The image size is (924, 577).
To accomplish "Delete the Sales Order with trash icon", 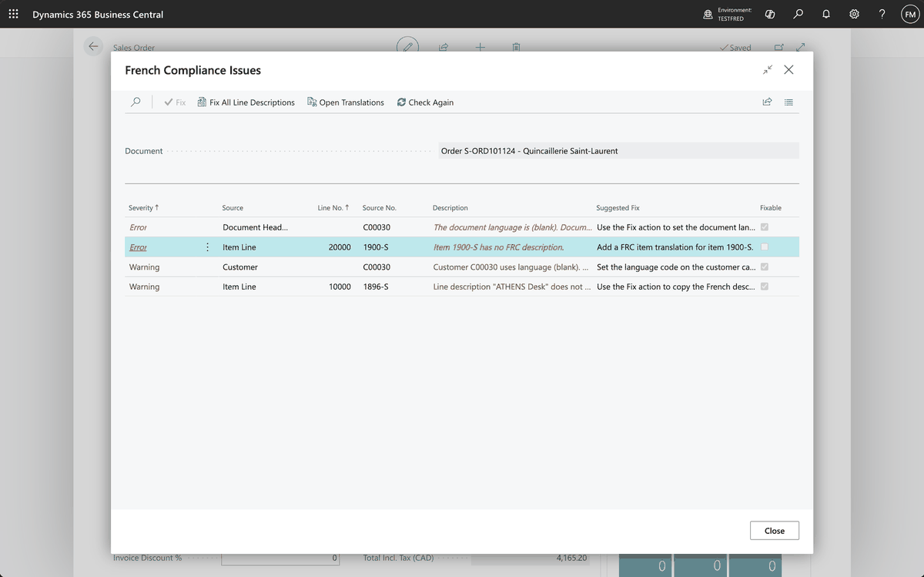I will click(x=516, y=47).
